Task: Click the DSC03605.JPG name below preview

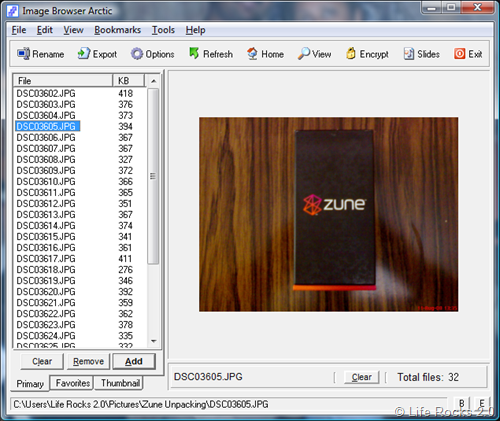Action: coord(208,377)
